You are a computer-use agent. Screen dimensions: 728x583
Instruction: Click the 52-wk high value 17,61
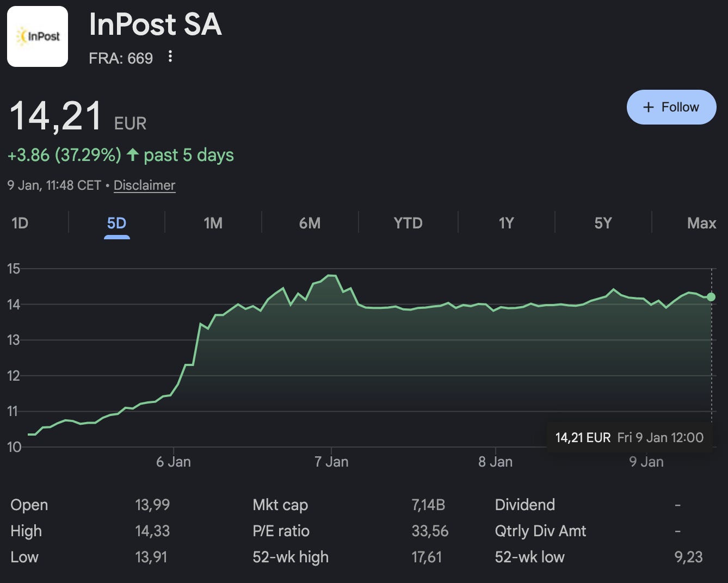click(427, 557)
